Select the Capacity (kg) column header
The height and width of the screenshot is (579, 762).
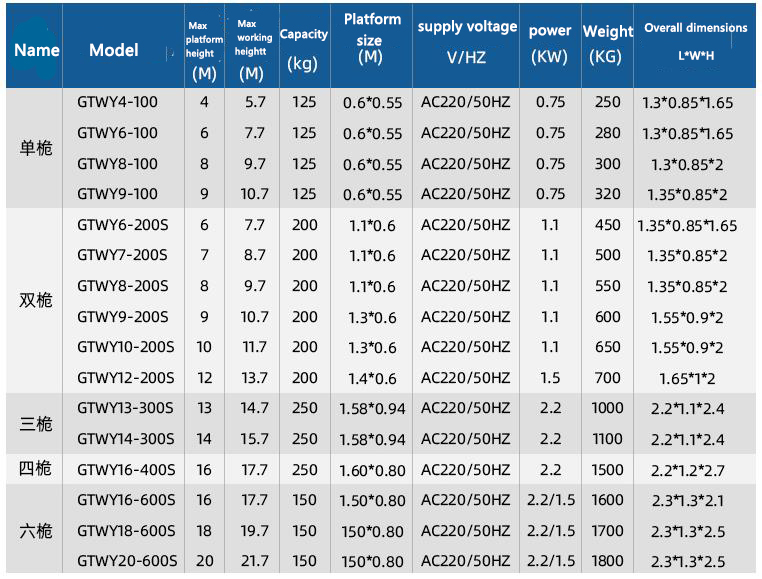[x=303, y=48]
